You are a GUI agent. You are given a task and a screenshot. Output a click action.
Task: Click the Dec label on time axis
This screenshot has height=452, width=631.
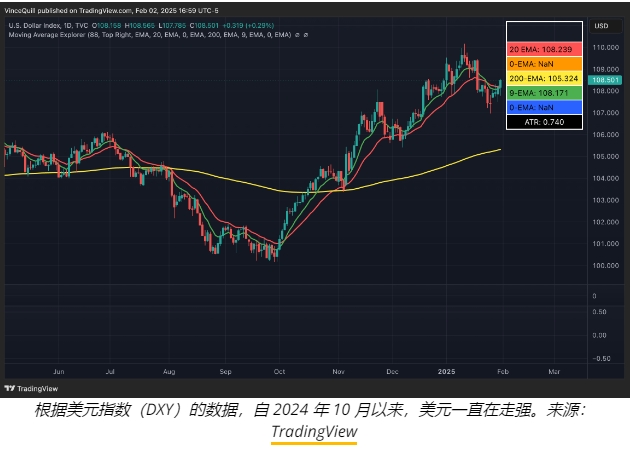pos(392,372)
